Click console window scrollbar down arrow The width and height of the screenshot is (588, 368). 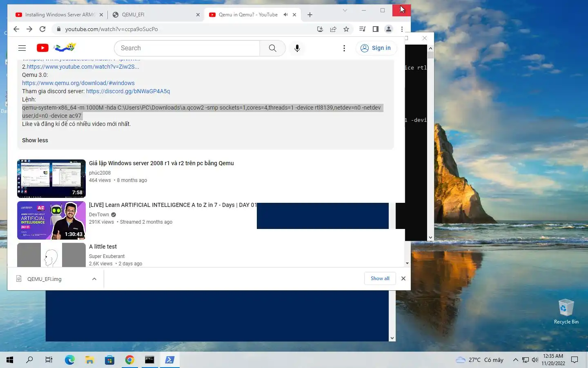tap(430, 238)
